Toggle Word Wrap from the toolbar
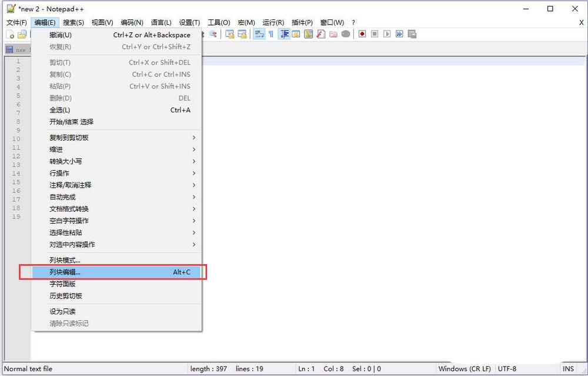The height and width of the screenshot is (376, 588). [259, 34]
